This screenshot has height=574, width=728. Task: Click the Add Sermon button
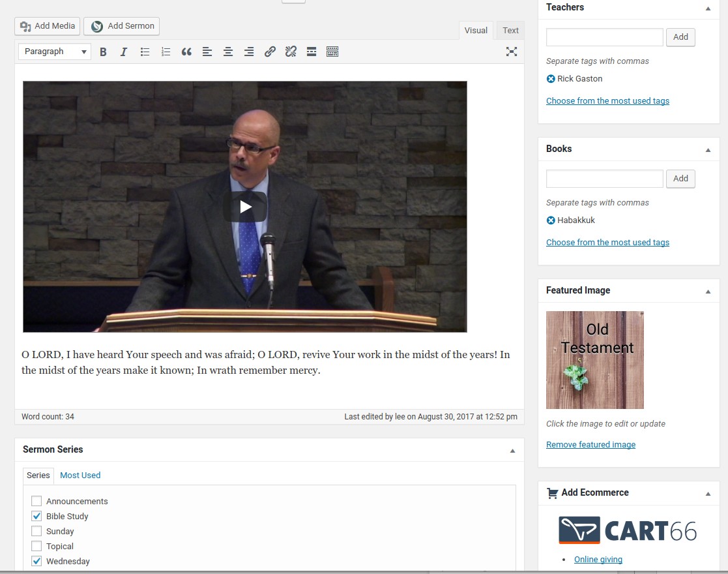tap(122, 26)
